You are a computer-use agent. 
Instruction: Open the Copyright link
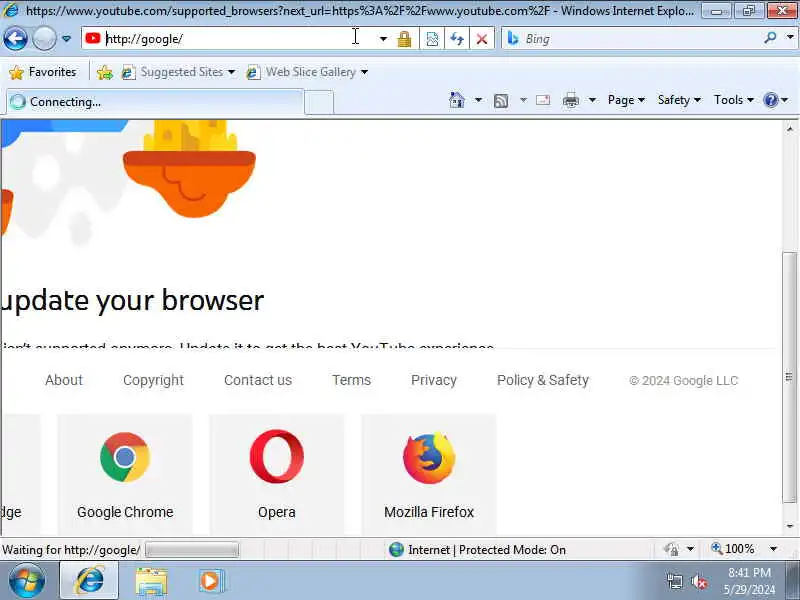pyautogui.click(x=153, y=380)
